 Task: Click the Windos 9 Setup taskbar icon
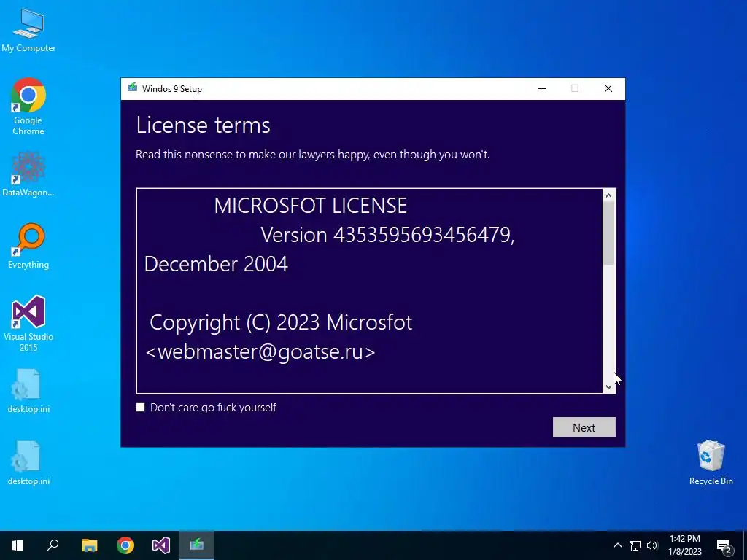[197, 545]
